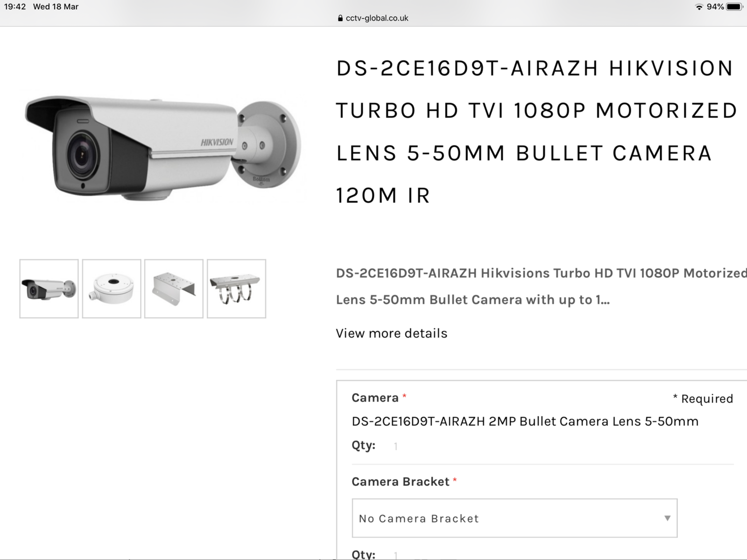747x560 pixels.
Task: Tap the Wi-Fi status icon
Action: [699, 7]
